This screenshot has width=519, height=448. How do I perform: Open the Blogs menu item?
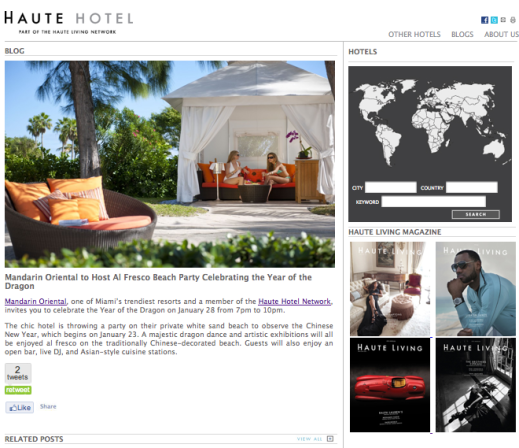pos(462,34)
